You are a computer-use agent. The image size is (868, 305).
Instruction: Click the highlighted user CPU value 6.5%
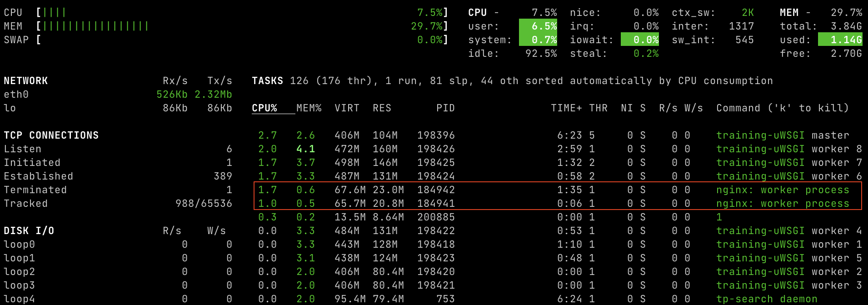point(538,26)
